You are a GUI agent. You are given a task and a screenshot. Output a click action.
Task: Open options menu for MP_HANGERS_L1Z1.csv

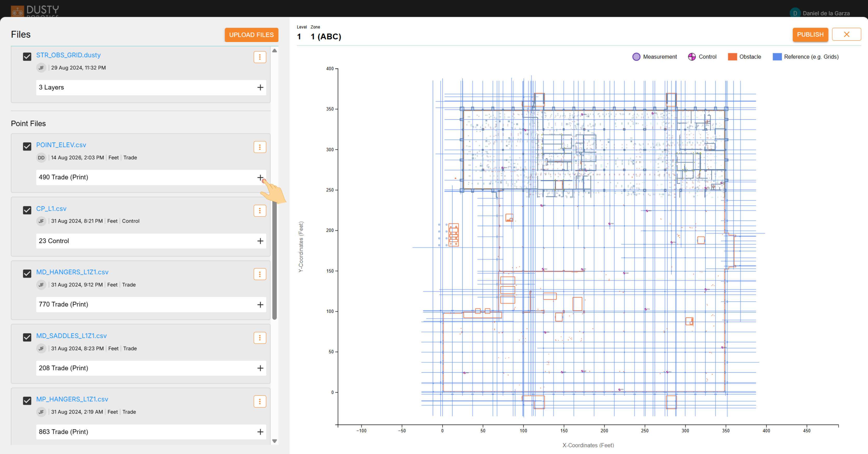coord(260,401)
